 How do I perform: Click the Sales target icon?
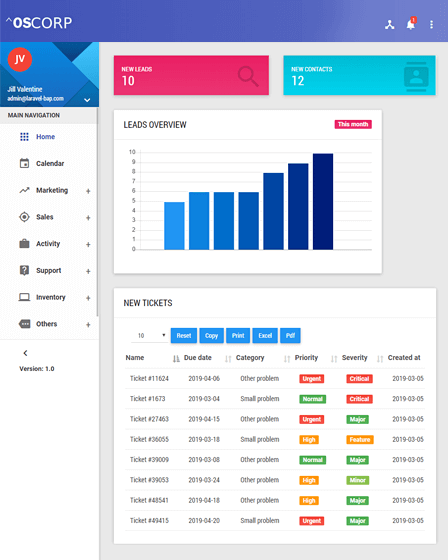24,217
